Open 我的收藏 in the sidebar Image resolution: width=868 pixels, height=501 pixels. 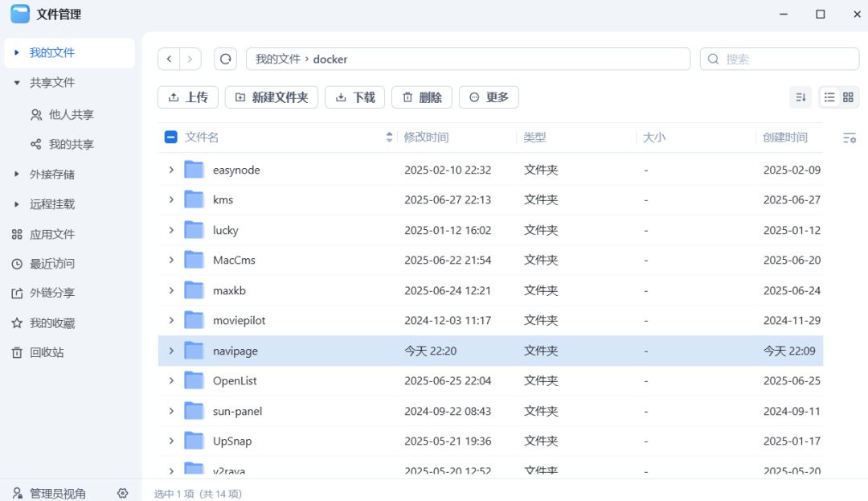[52, 323]
